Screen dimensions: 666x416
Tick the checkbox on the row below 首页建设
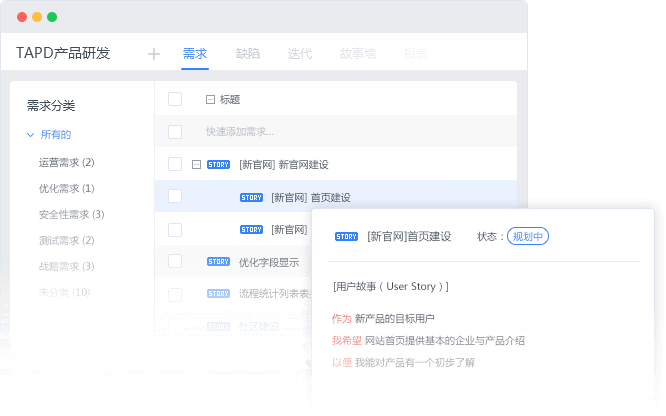[175, 230]
